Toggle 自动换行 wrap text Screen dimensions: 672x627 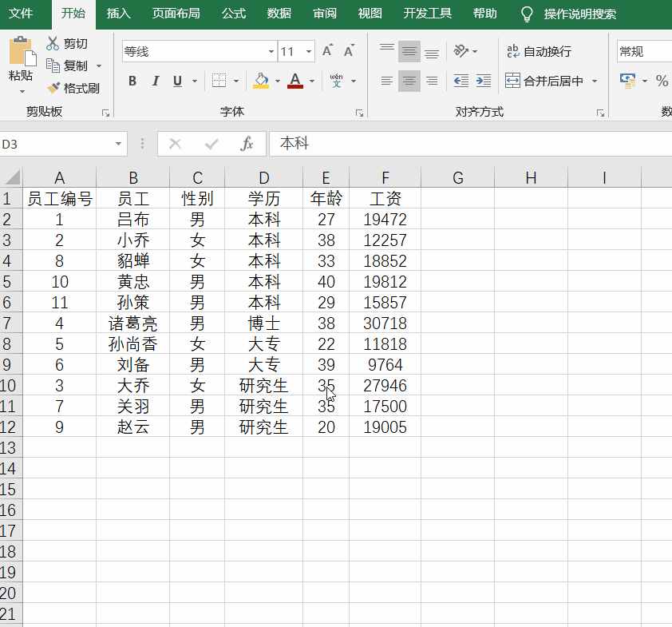tap(539, 51)
